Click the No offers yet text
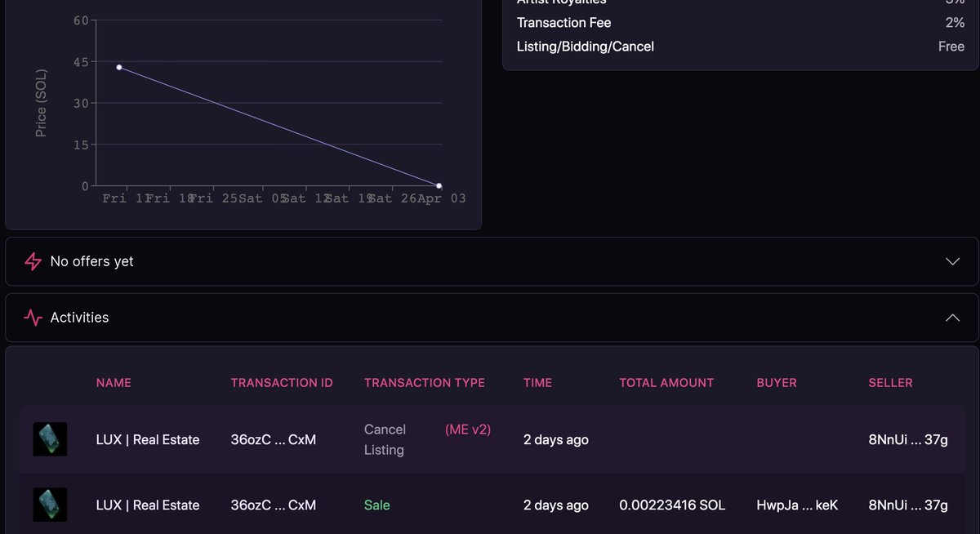Viewport: 980px width, 534px height. pos(91,261)
